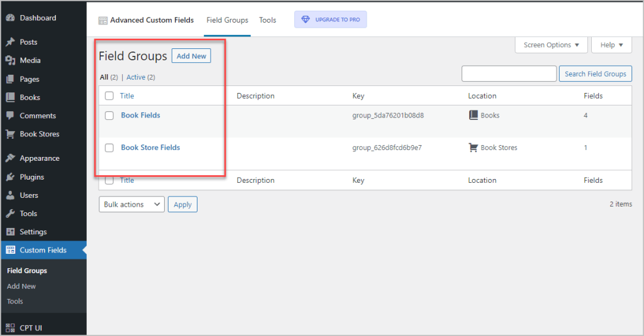The height and width of the screenshot is (336, 644).
Task: Open Add New submenu item in sidebar
Action: click(21, 286)
